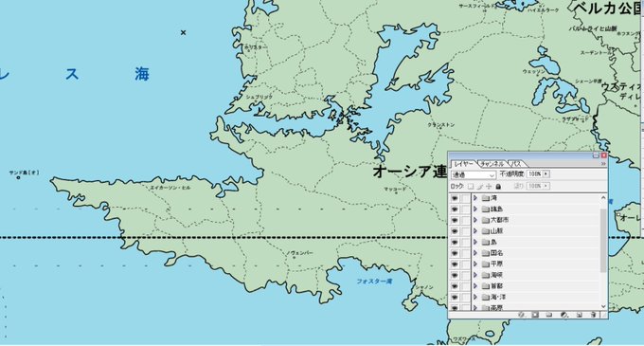
Task: Toggle lock image pixels brush icon
Action: pos(480,187)
